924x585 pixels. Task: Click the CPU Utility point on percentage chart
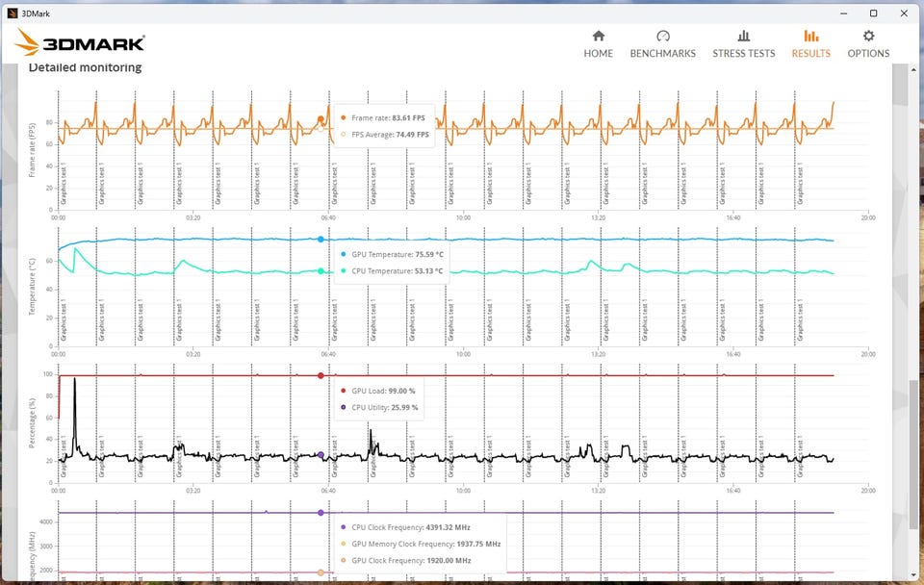pos(321,455)
